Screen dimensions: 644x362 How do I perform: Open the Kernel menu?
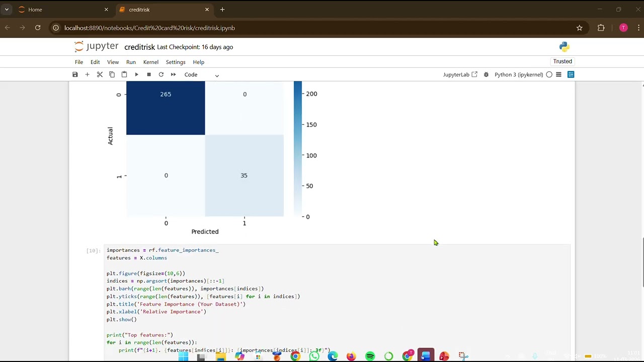click(151, 62)
